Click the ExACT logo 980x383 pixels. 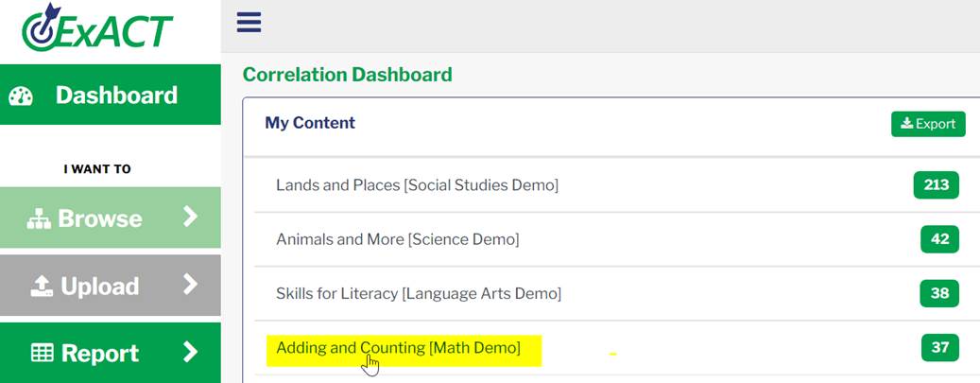click(x=97, y=27)
